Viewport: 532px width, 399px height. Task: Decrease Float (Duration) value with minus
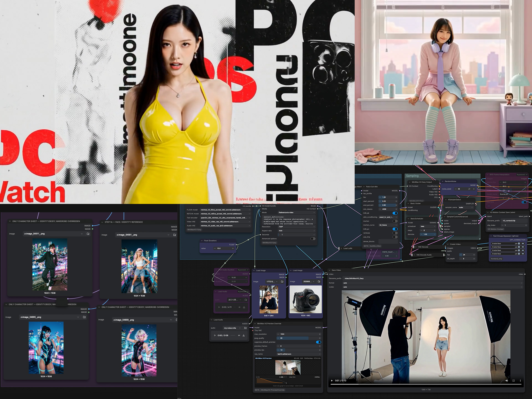tap(215, 248)
